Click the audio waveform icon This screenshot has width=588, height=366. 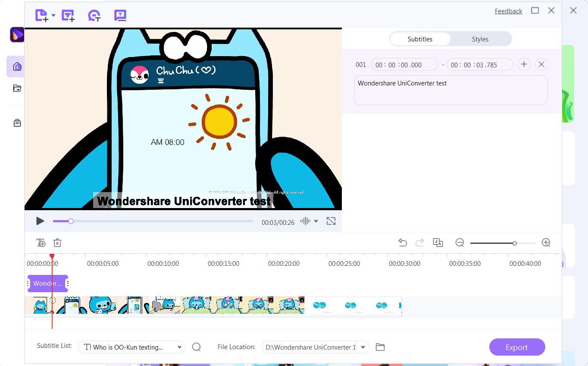click(x=305, y=221)
